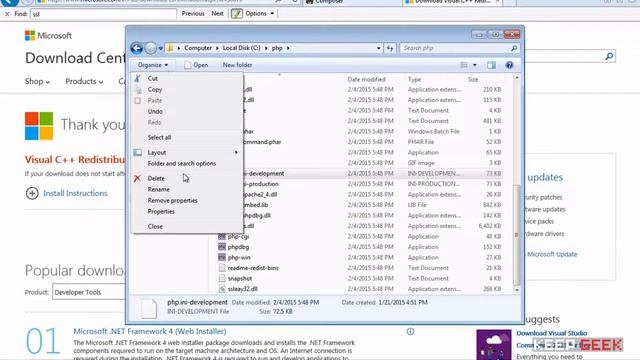Viewport: 640px width, 360px height.
Task: Open the Options dropdown in Find bar
Action: [x=260, y=13]
